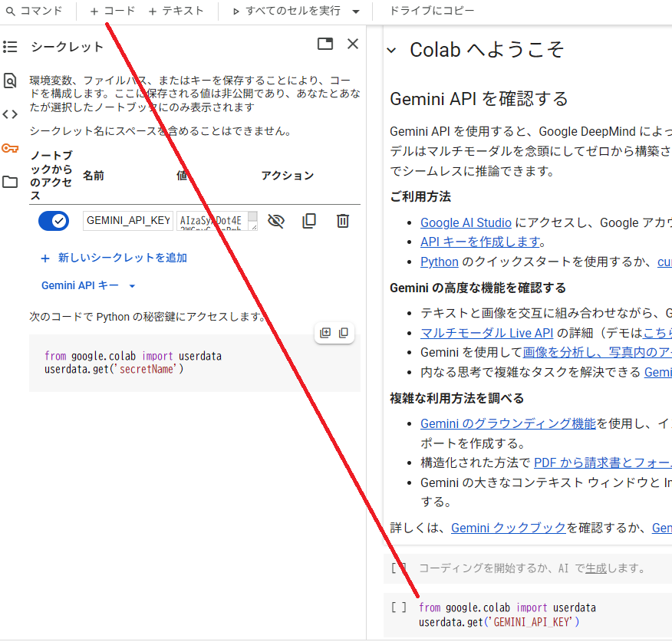Open the files folder sidebar icon
The image size is (672, 642).
point(10,182)
